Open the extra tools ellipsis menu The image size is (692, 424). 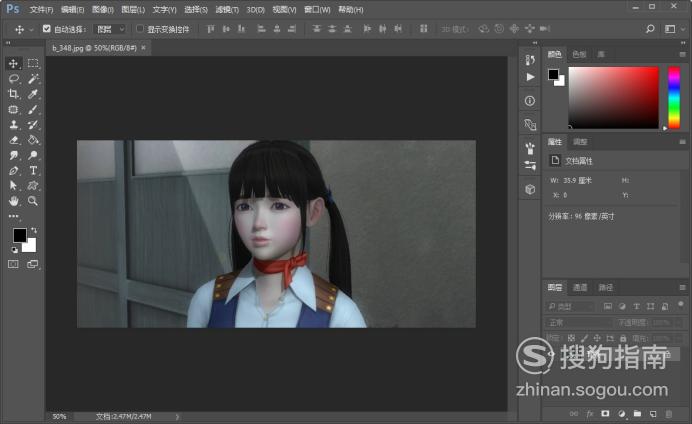pyautogui.click(x=13, y=216)
